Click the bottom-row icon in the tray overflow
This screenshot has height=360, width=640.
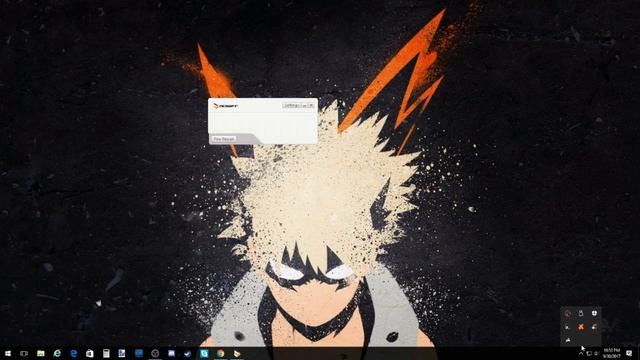pos(567,340)
